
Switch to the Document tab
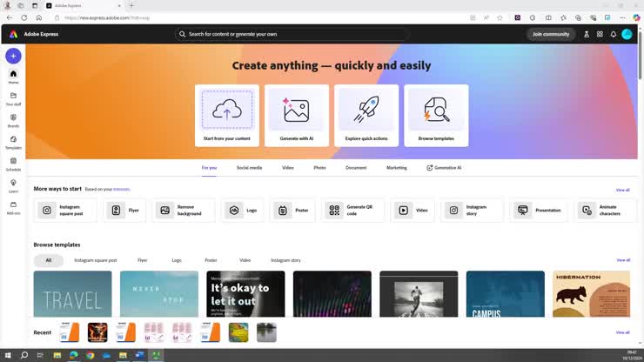pyautogui.click(x=356, y=168)
